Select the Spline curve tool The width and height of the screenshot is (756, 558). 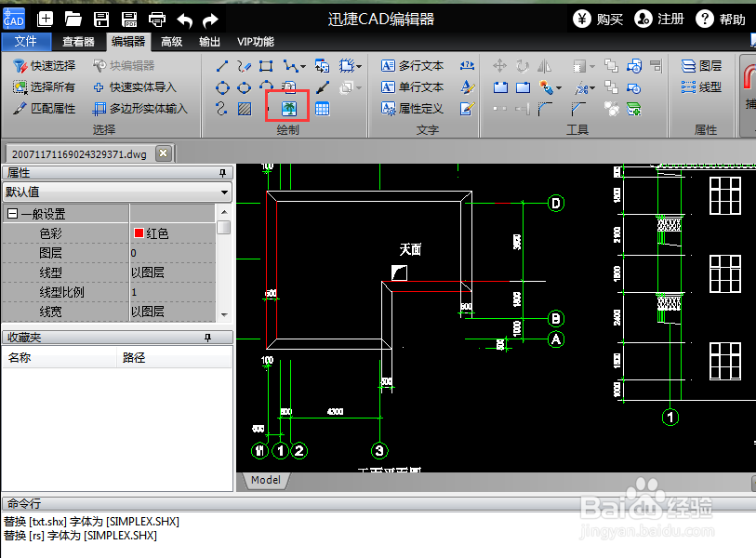[x=221, y=109]
